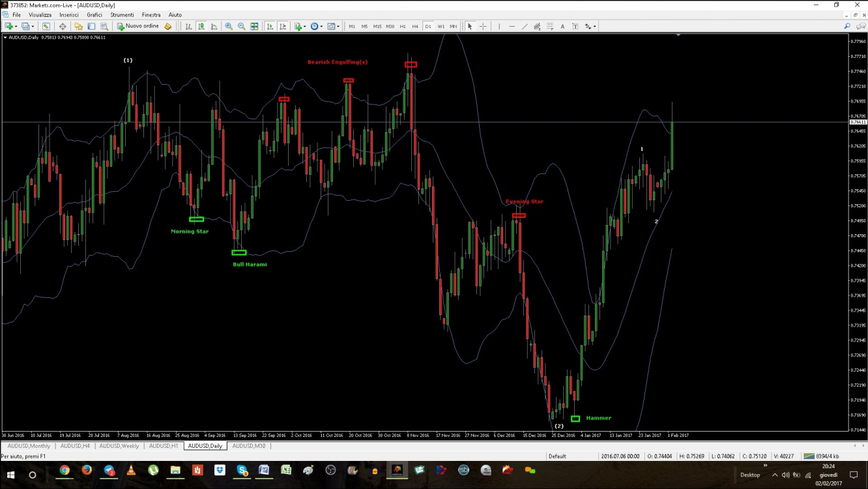The width and height of the screenshot is (868, 489).
Task: Click the Zoom Out magnifier icon
Action: [241, 27]
